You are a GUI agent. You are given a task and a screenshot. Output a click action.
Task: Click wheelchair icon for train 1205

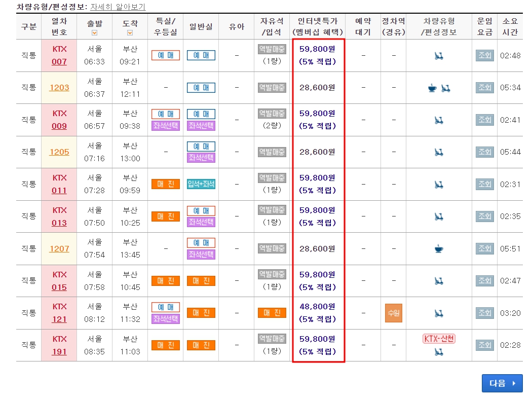[439, 153]
